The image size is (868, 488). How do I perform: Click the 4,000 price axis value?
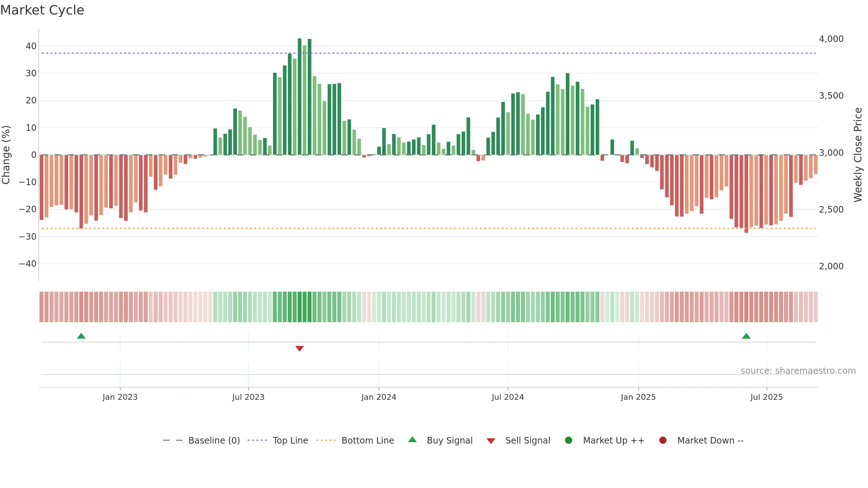tap(831, 39)
